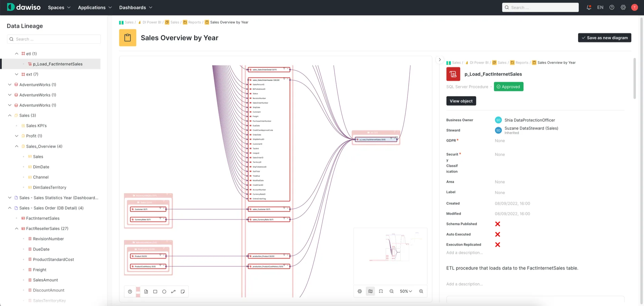Select DimSalesTerritory tree item
This screenshot has height=306, width=644.
point(49,188)
